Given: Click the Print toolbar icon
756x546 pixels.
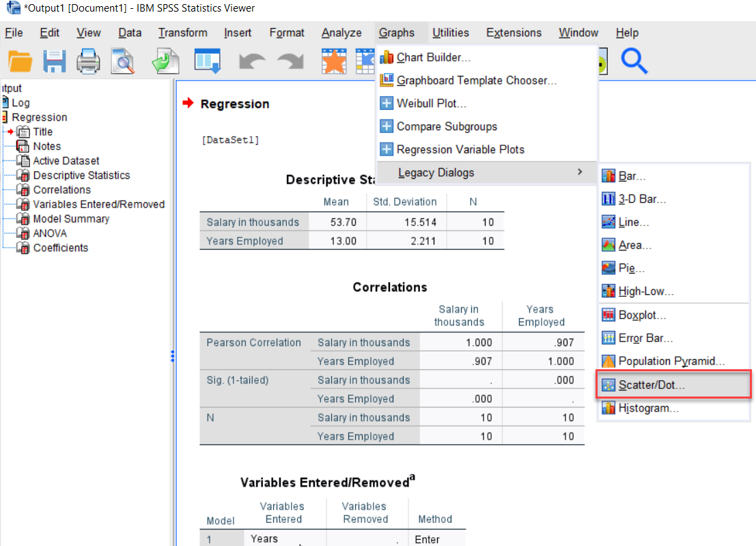Looking at the screenshot, I should coord(88,61).
